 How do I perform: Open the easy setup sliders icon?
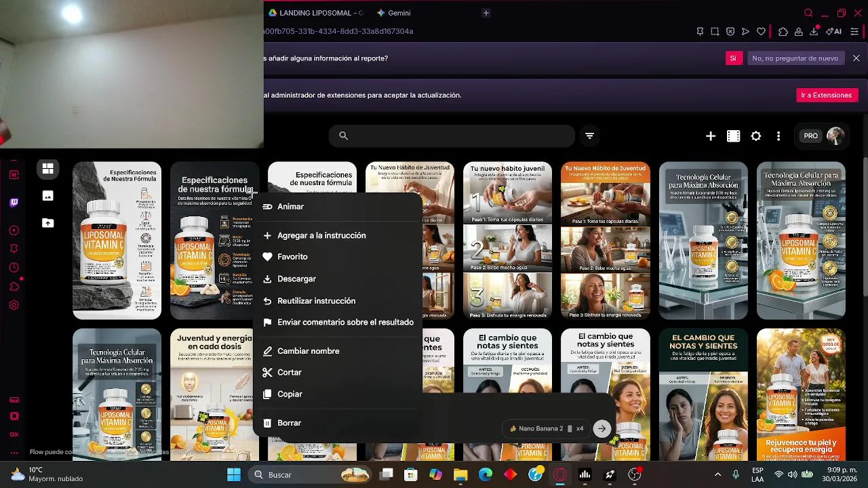click(x=854, y=31)
